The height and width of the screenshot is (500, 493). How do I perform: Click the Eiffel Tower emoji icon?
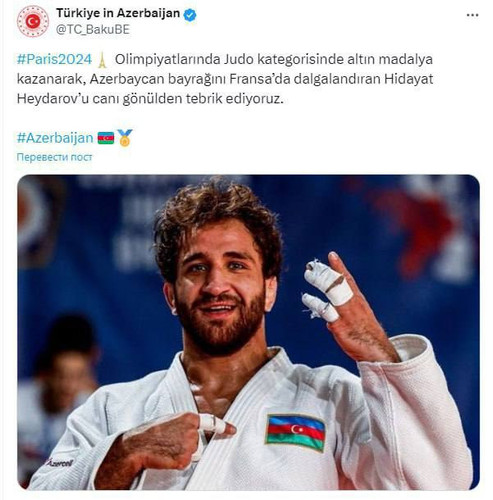click(x=102, y=60)
